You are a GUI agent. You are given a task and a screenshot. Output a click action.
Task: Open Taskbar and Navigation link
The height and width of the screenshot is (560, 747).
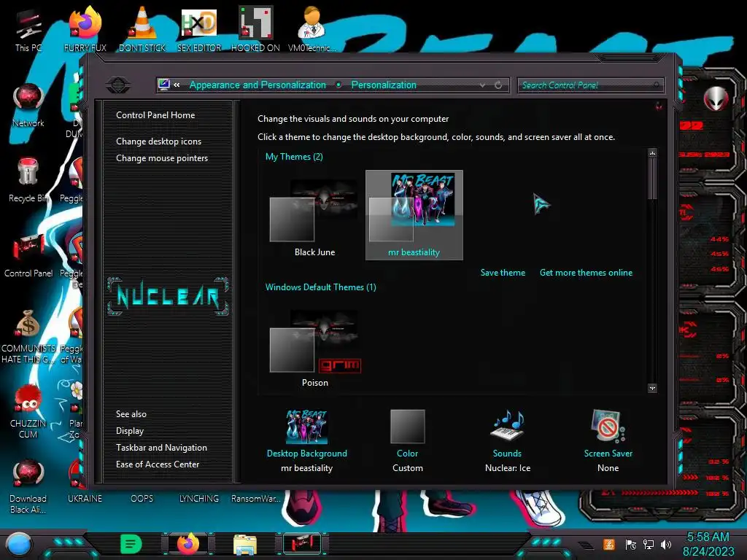pyautogui.click(x=161, y=448)
